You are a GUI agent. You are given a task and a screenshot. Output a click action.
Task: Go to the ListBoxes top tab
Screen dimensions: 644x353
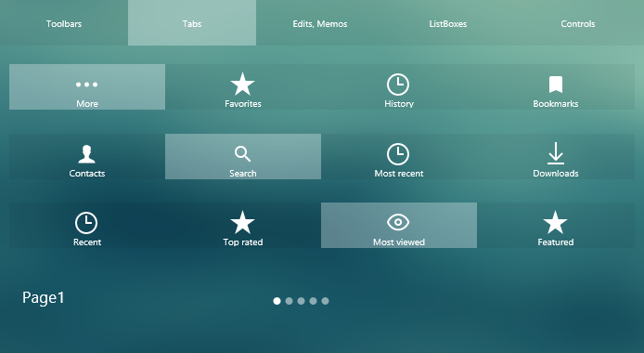click(448, 22)
